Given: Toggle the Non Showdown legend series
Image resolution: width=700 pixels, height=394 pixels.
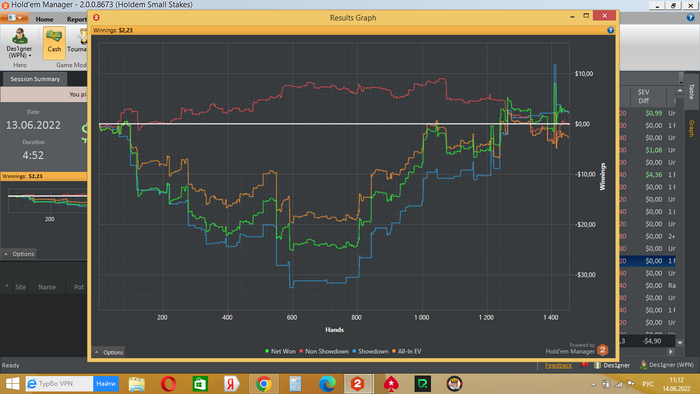Looking at the screenshot, I should (x=324, y=351).
